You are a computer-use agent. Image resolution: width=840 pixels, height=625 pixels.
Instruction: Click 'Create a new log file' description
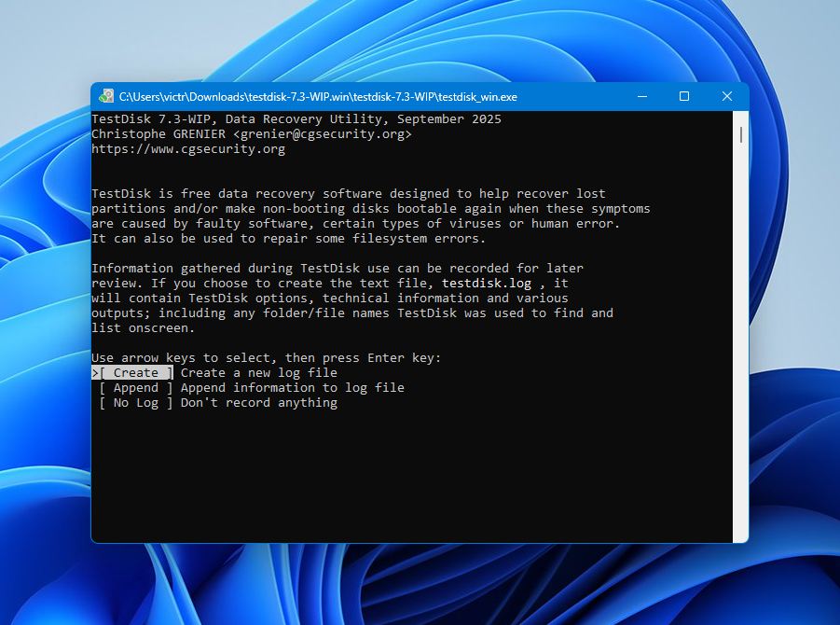pos(259,372)
